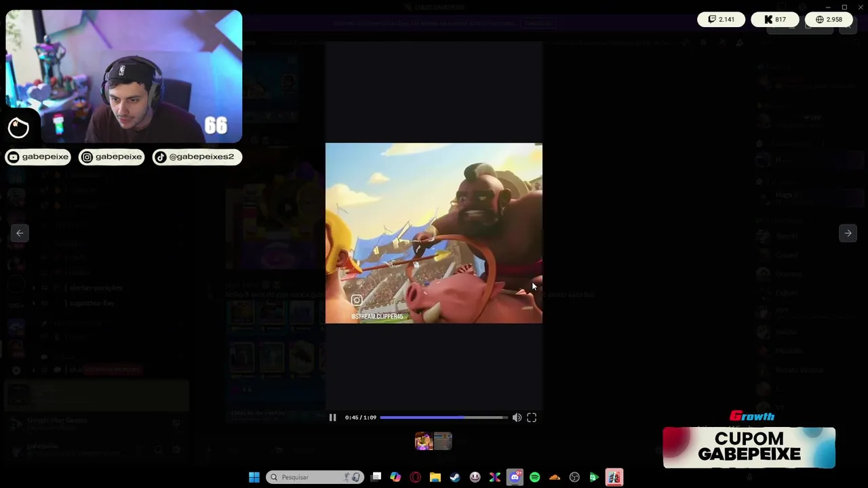Enter fullscreen mode for the video

(532, 418)
